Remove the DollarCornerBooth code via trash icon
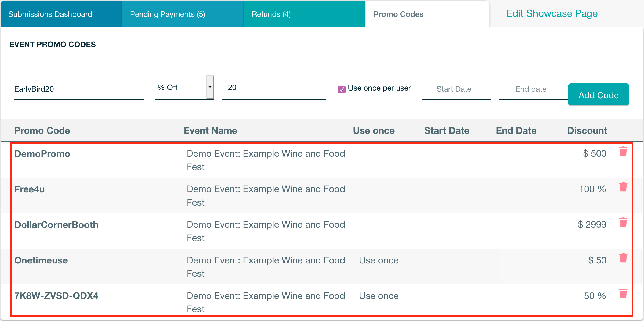The height and width of the screenshot is (321, 644). coord(623,222)
